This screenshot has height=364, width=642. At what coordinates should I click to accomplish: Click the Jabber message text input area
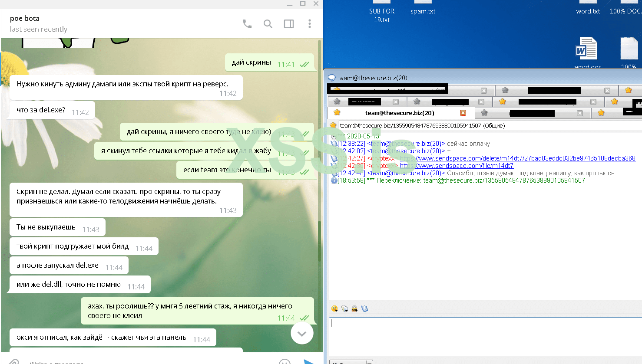coord(485,336)
